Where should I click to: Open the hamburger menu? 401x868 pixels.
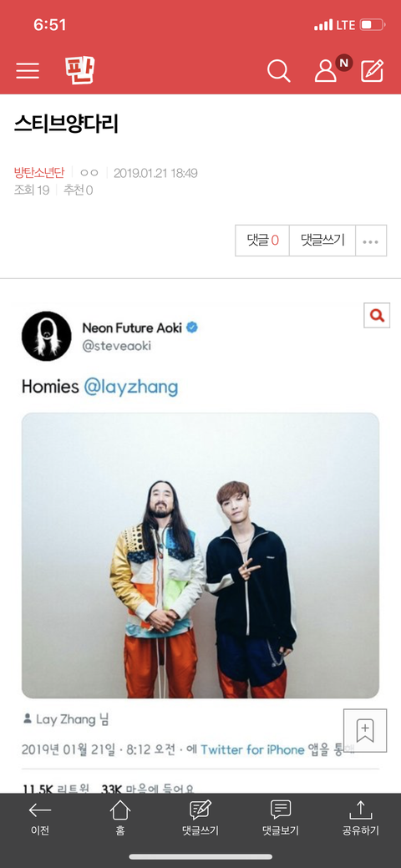point(28,71)
